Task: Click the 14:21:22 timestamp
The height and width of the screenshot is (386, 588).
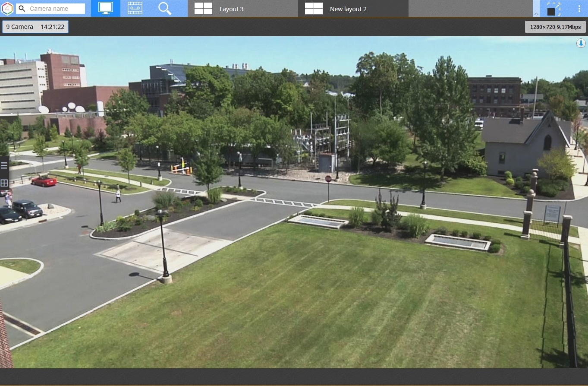Action: point(52,27)
